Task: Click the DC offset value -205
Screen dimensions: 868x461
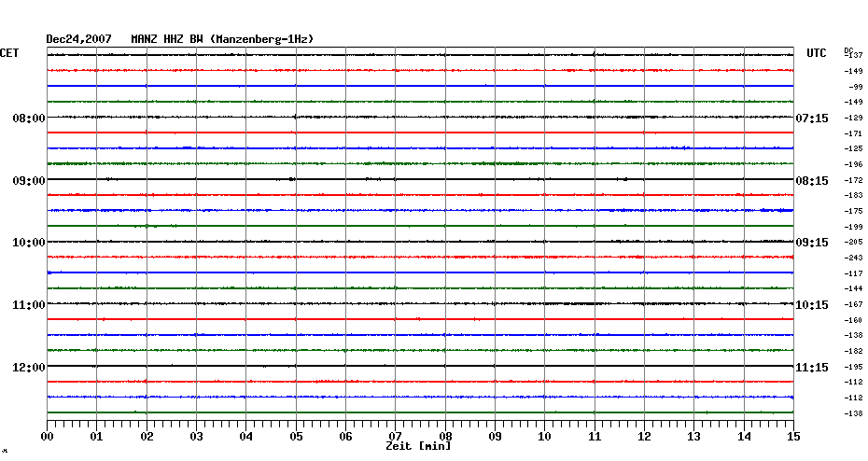Action: (x=853, y=243)
